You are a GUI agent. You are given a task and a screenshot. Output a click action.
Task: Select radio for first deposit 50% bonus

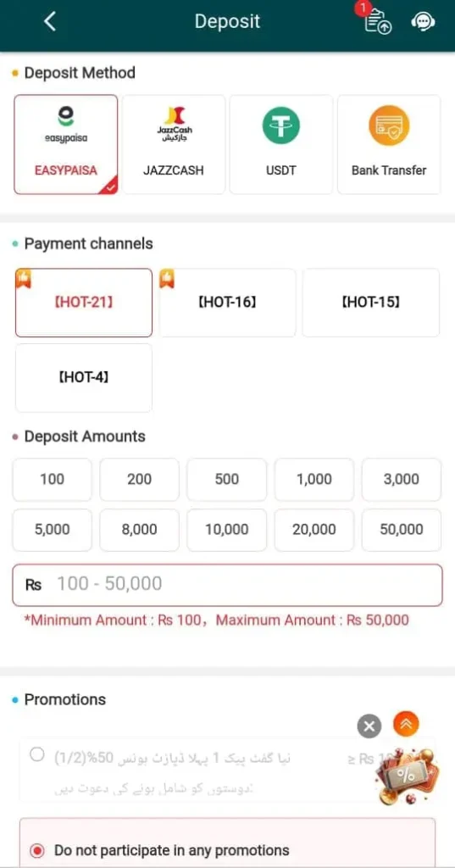pos(37,754)
